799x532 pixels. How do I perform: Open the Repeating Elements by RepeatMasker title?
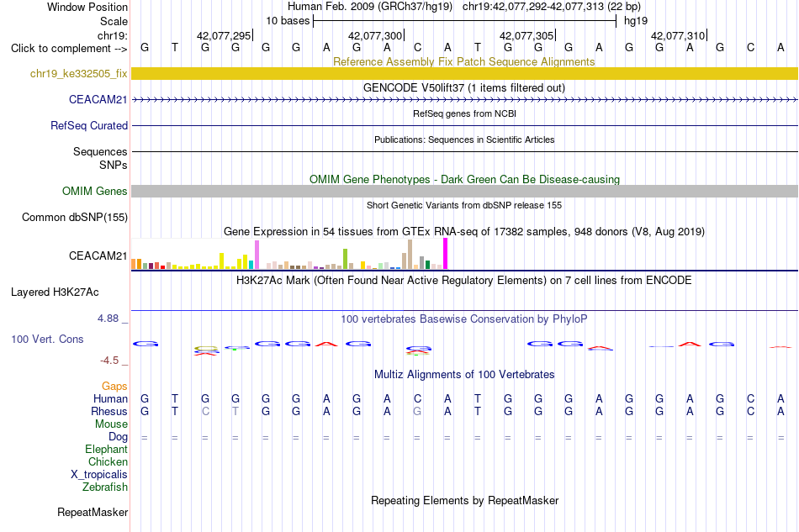tap(464, 500)
